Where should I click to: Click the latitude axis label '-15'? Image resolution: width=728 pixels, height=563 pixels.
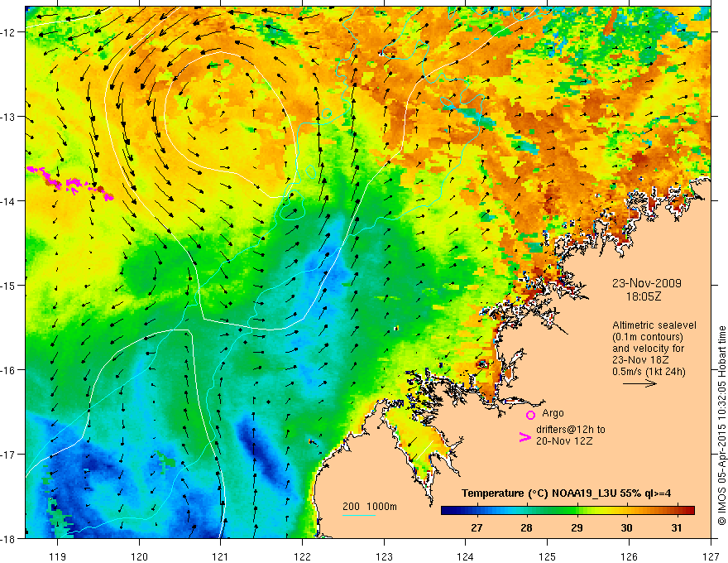pyautogui.click(x=9, y=285)
